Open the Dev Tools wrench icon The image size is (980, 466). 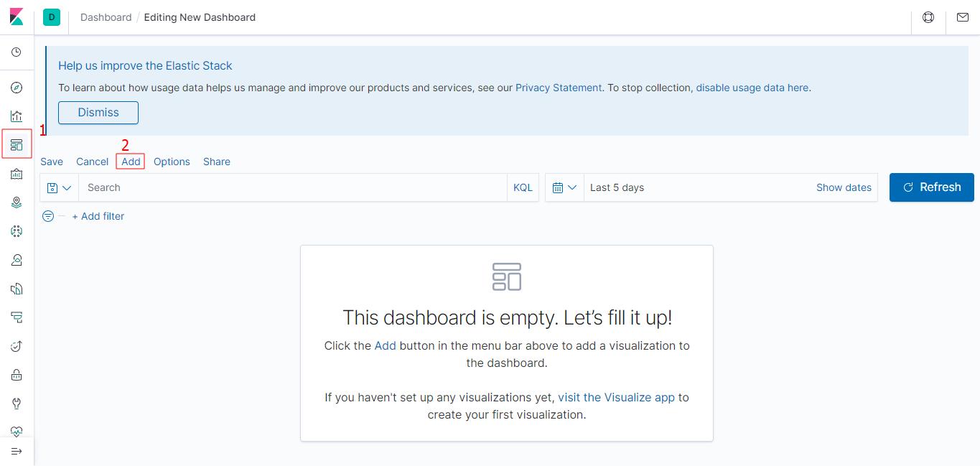(x=17, y=404)
